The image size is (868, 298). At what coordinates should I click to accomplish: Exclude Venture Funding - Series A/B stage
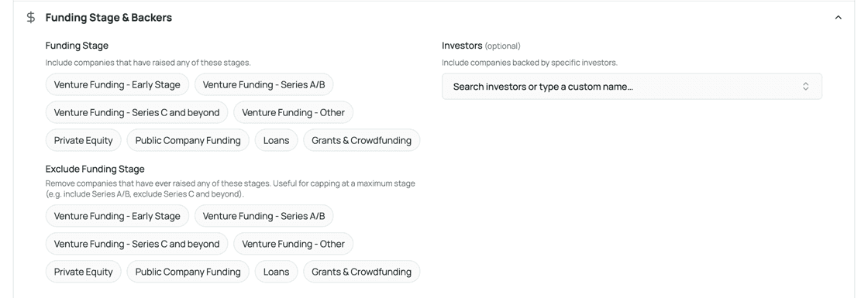(x=263, y=216)
